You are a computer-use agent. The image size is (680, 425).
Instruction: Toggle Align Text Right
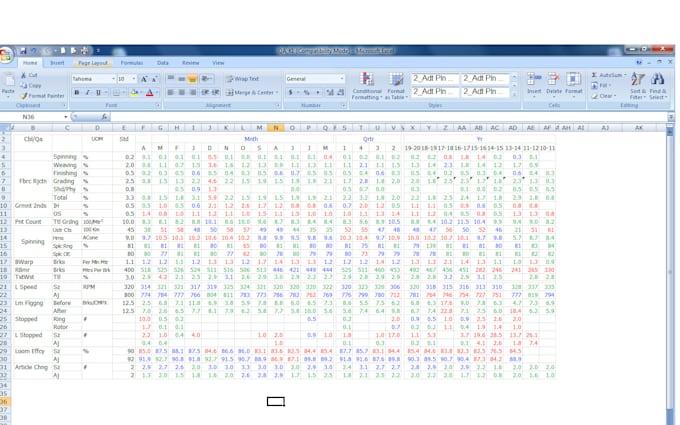pos(193,92)
